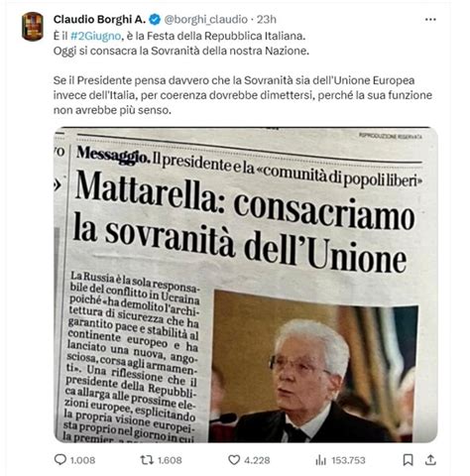Click the blue verified badge

point(155,20)
